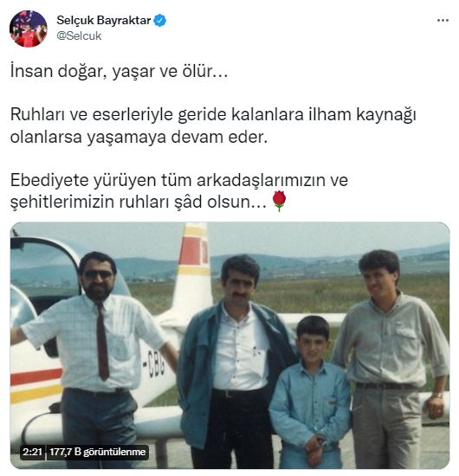Click the Selçuk Bayraktar display name
This screenshot has height=476, width=459.
104,21
